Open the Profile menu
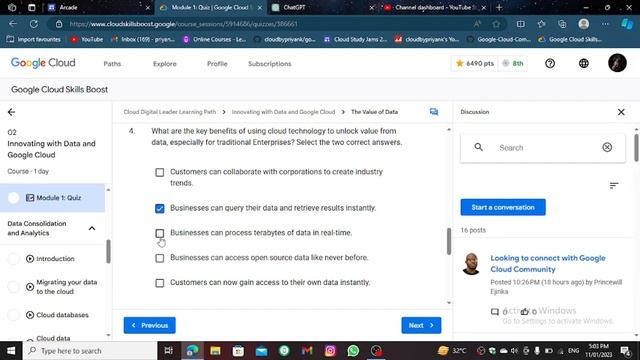The width and height of the screenshot is (640, 360). (x=217, y=64)
